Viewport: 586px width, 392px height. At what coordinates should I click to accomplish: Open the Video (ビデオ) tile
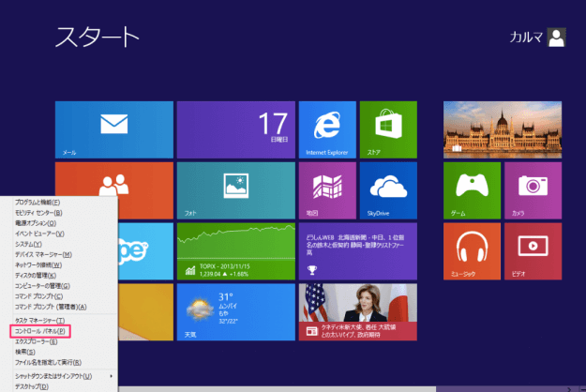coord(533,251)
